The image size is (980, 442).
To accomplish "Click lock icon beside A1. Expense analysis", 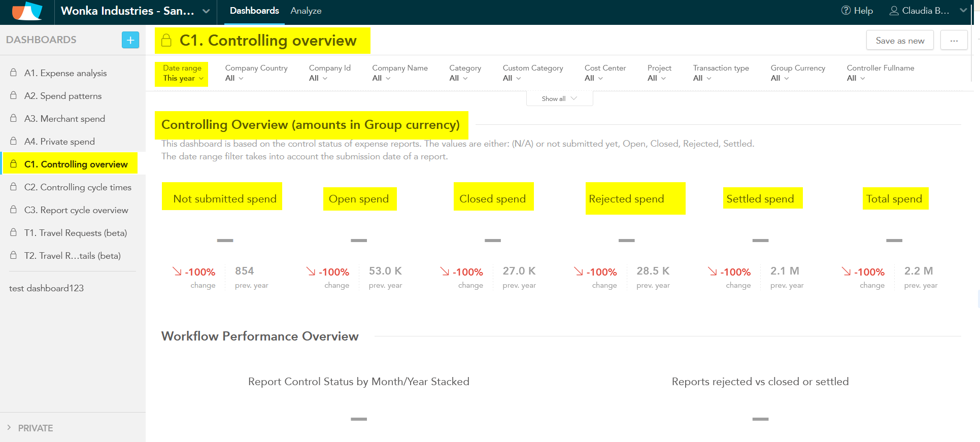I will click(x=14, y=73).
